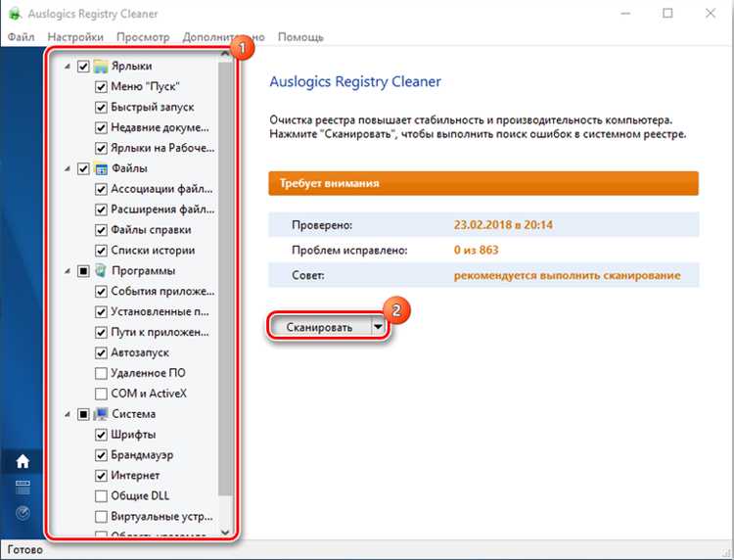Uncheck Интернет checkbox
This screenshot has height=560, width=734.
pos(101,476)
